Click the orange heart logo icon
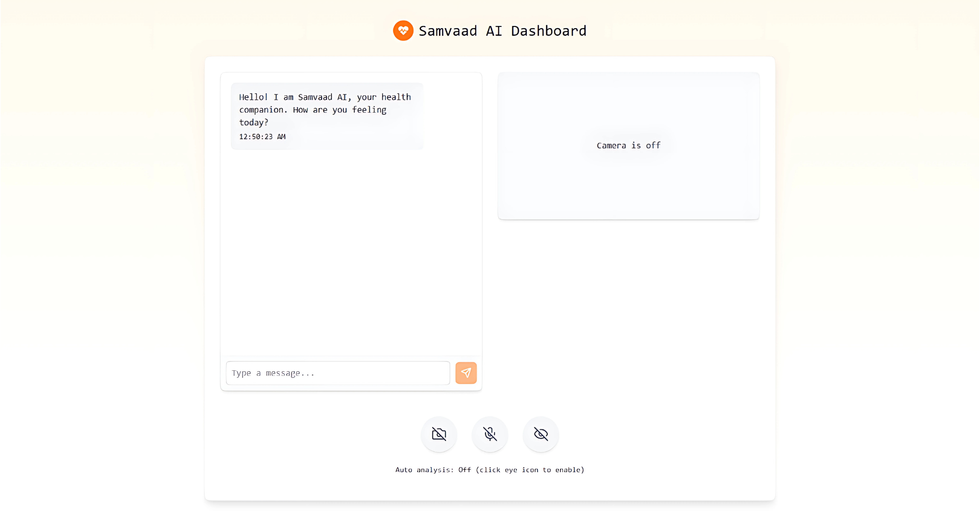980x511 pixels. (x=403, y=31)
